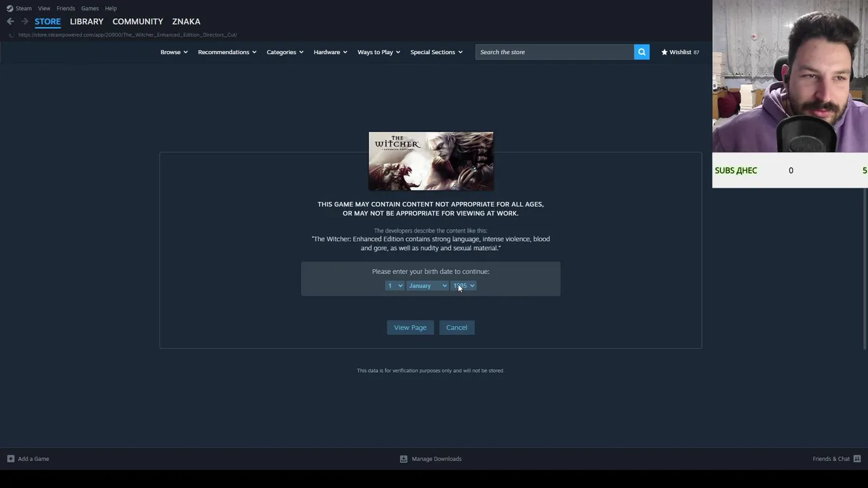Open the Games menu
This screenshot has width=868, height=488.
(x=90, y=8)
